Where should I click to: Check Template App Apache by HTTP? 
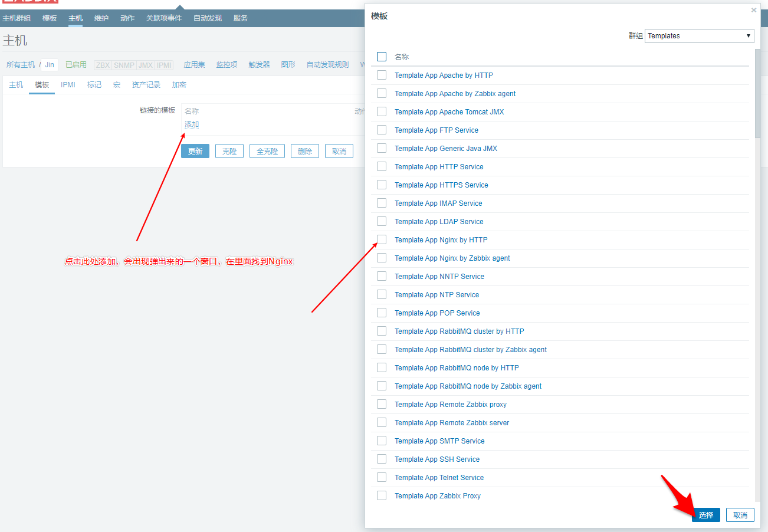click(x=382, y=75)
